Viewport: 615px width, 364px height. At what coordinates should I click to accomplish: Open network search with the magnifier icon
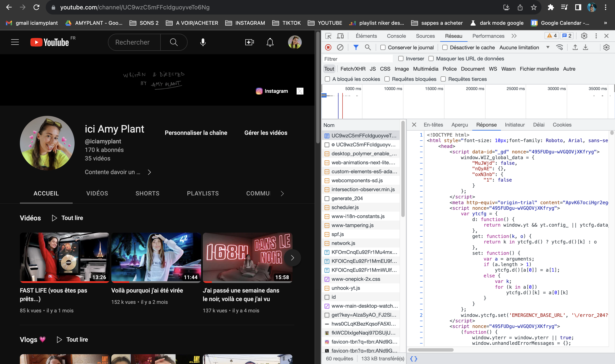(368, 47)
